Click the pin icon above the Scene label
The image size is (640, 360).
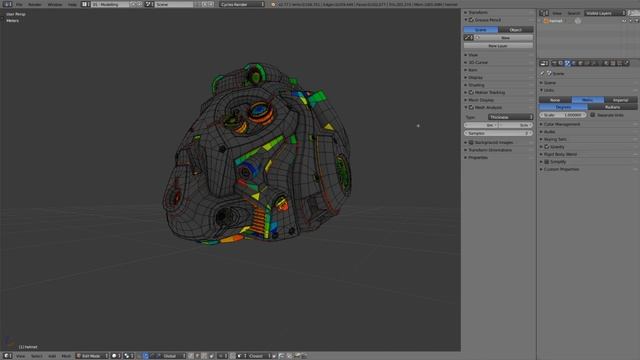(542, 73)
